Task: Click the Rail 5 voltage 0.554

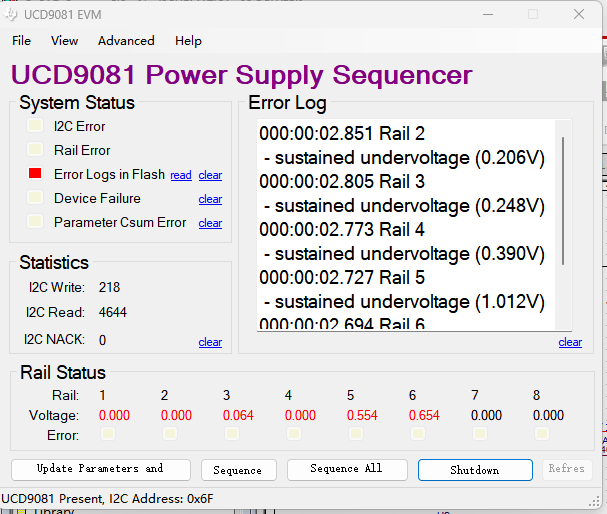Action: (x=362, y=415)
